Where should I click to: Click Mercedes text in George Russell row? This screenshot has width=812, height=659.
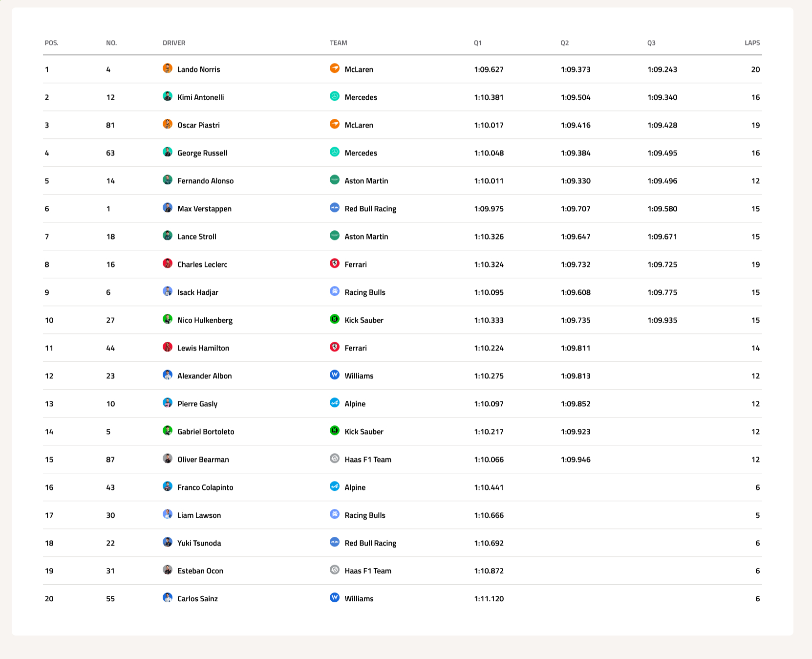pyautogui.click(x=361, y=153)
